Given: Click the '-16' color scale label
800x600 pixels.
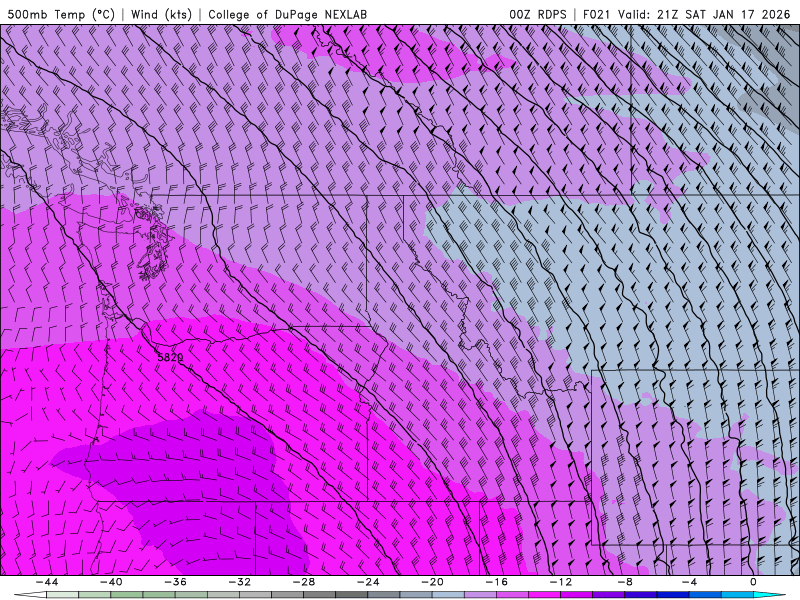Looking at the screenshot, I should click(496, 582).
